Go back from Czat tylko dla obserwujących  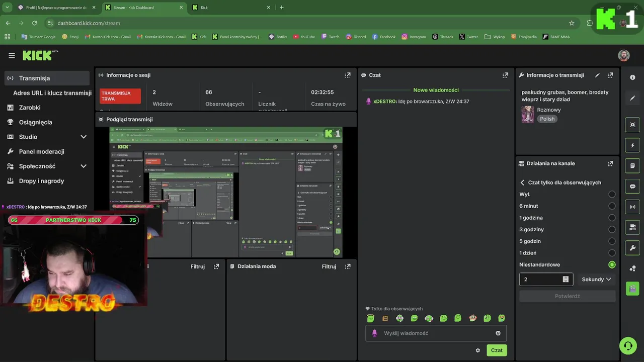[x=522, y=183]
